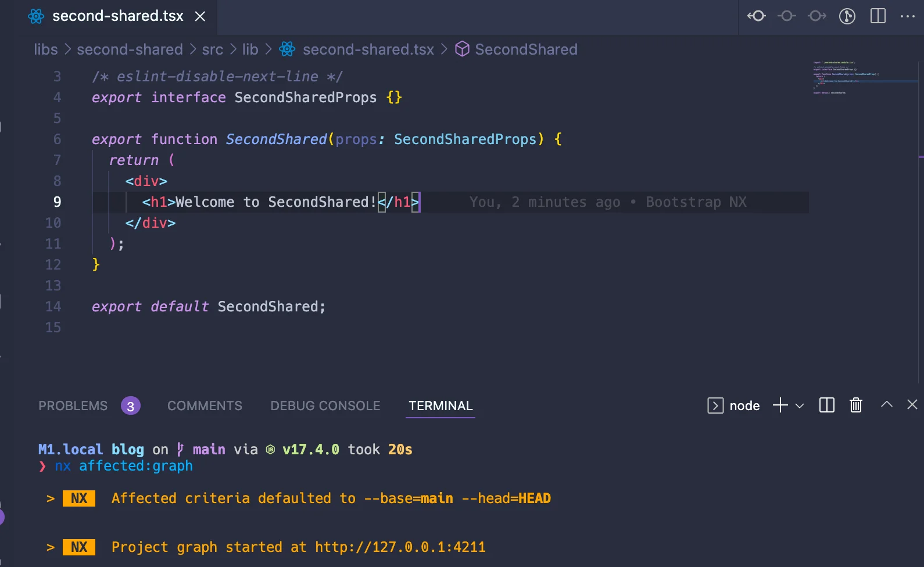Go to previous change icon
Viewport: 924px width, 567px height.
[756, 16]
